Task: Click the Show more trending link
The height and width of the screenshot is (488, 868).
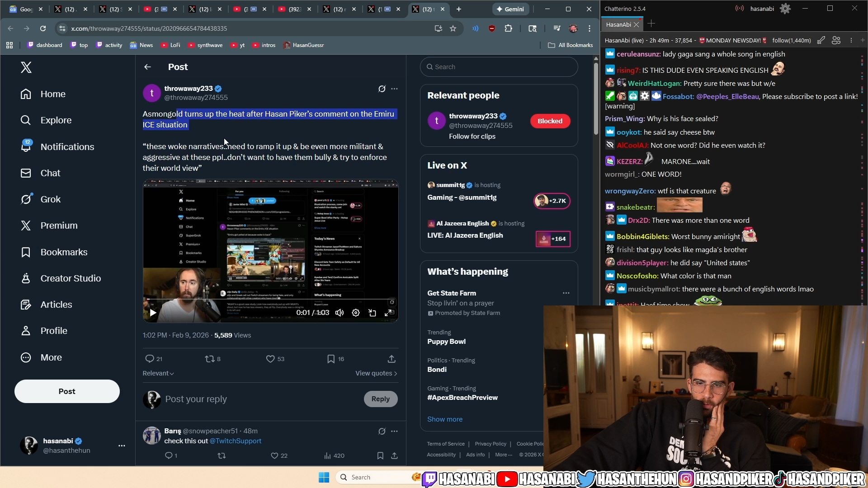Action: coord(445,419)
